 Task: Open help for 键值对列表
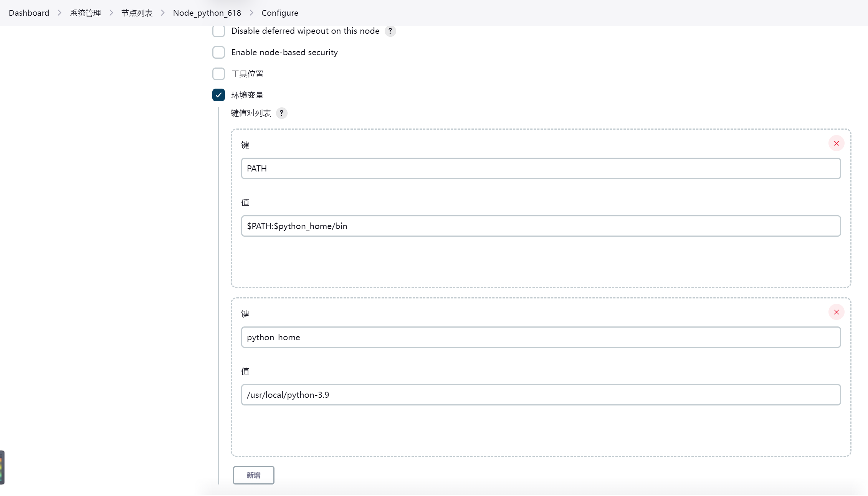281,113
